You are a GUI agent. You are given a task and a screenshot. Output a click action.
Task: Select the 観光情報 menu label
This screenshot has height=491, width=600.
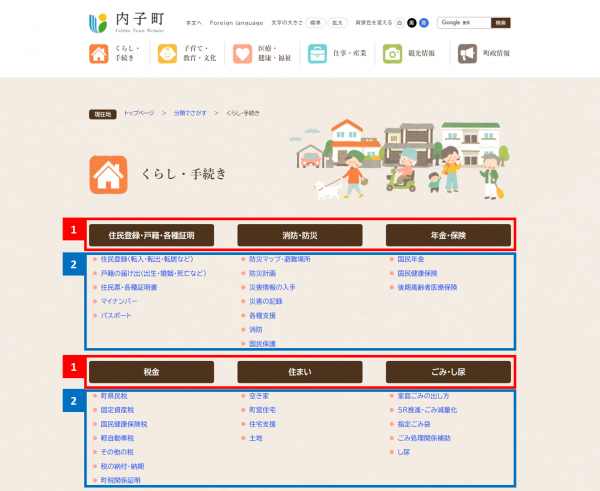coord(421,53)
